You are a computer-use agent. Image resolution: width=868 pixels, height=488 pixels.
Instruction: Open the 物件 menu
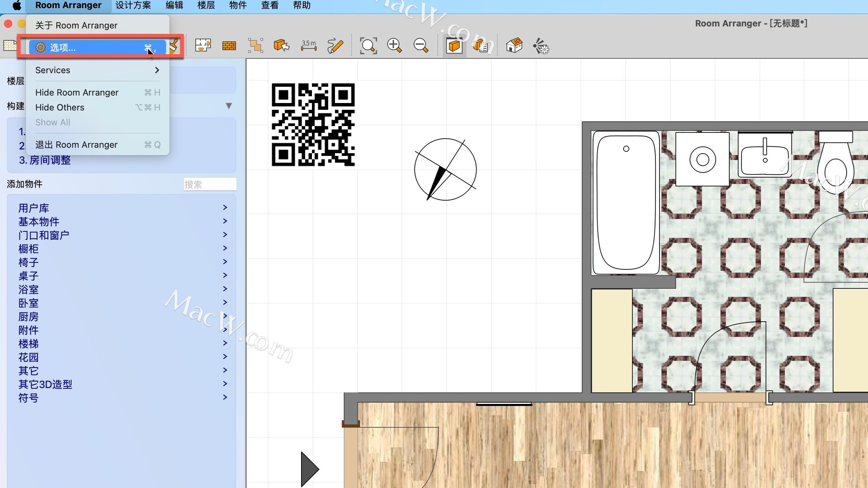238,5
